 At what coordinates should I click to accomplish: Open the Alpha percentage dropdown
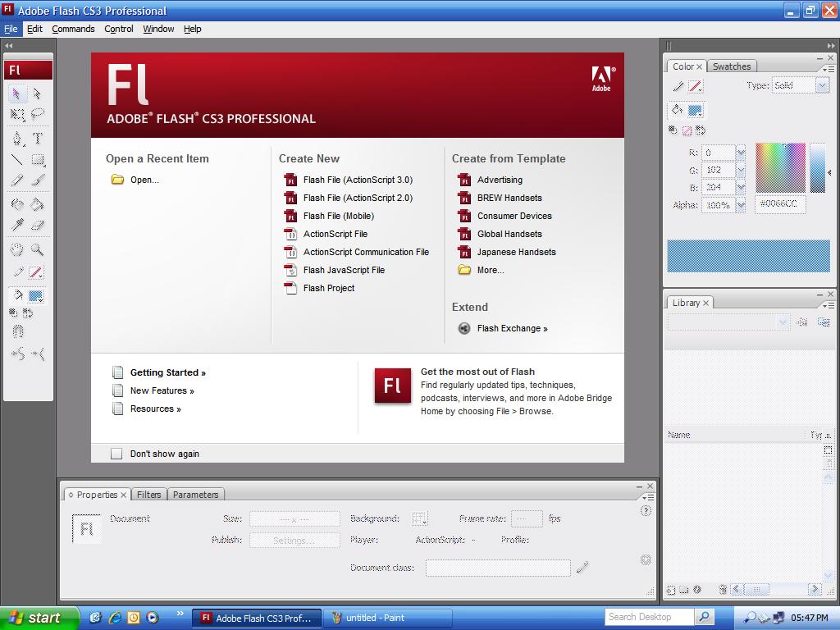coord(741,205)
